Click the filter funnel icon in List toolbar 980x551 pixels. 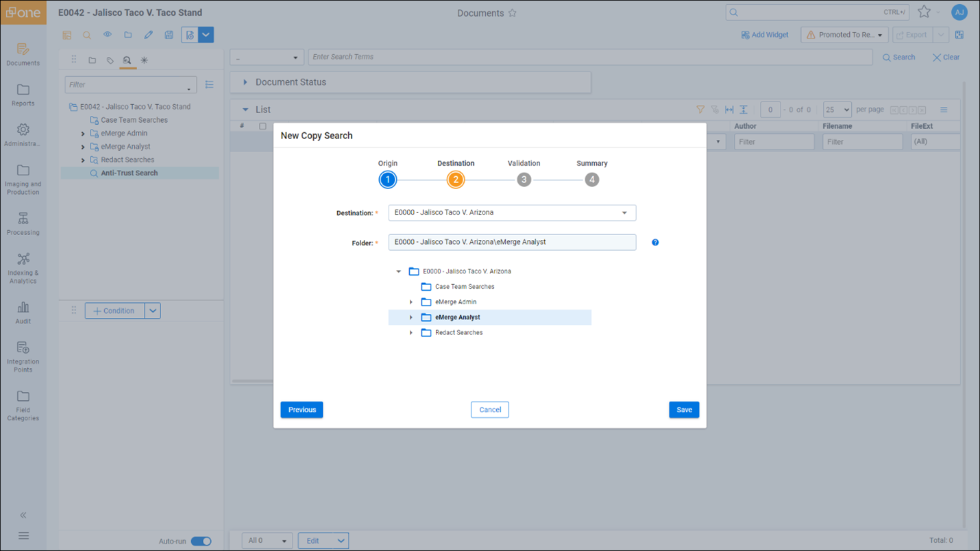[700, 110]
